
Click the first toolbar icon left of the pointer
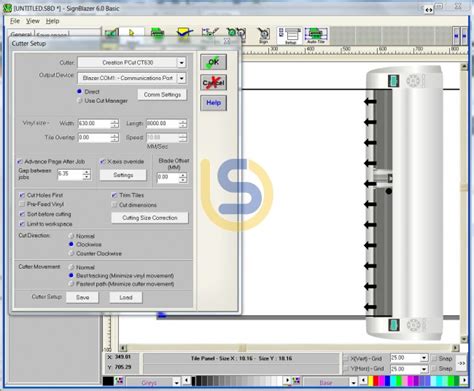(111, 33)
